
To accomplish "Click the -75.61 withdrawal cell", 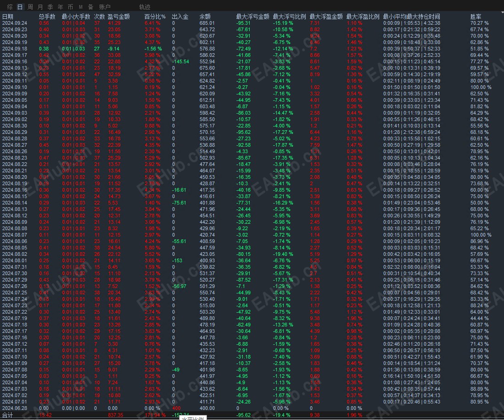I will click(179, 203).
